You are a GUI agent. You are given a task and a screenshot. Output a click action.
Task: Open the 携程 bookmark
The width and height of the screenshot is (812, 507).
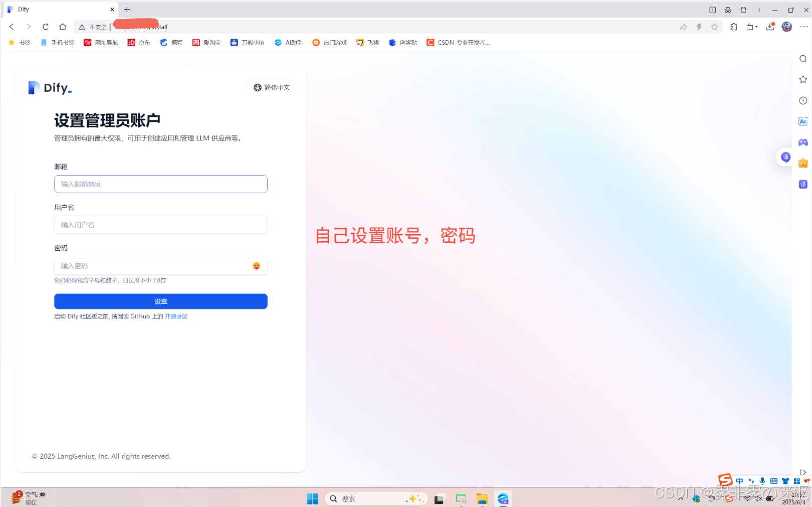[x=171, y=43]
